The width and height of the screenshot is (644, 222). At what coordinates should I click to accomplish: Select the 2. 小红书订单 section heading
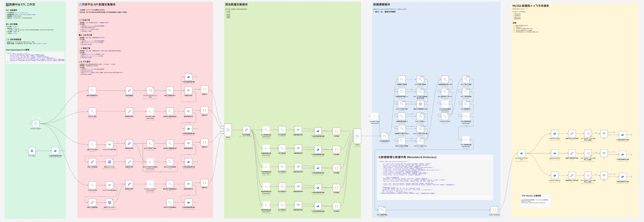tap(86, 35)
